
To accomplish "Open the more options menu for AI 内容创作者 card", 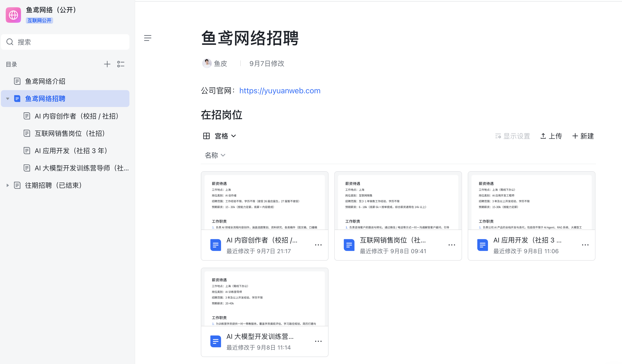I will tap(318, 245).
